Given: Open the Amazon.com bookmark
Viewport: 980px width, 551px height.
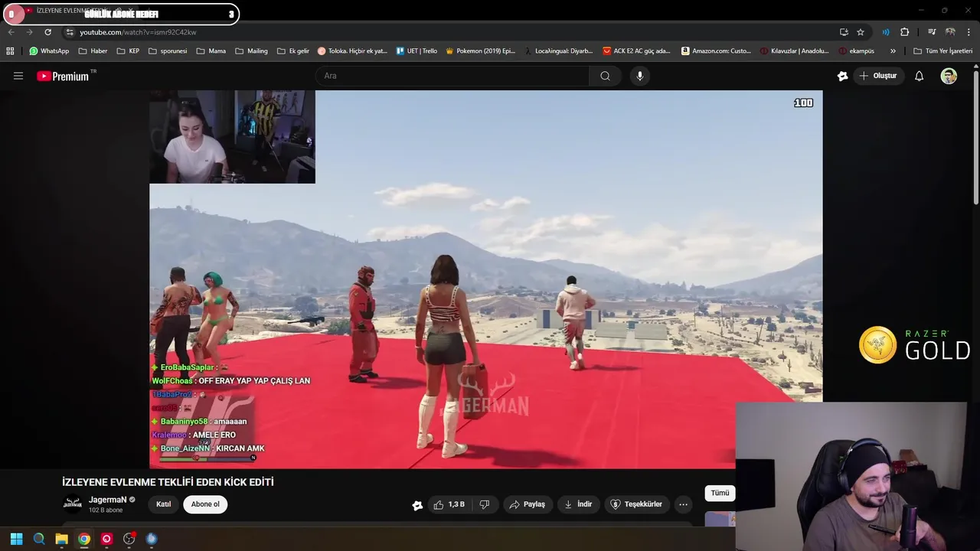Looking at the screenshot, I should tap(716, 51).
